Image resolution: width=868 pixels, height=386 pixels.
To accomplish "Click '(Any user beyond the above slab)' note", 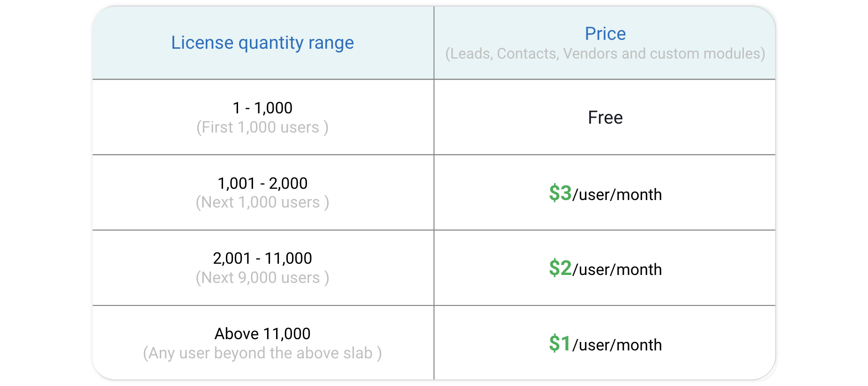I will click(262, 353).
